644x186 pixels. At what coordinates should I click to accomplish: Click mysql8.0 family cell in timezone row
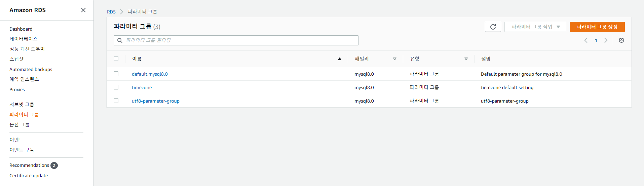364,87
